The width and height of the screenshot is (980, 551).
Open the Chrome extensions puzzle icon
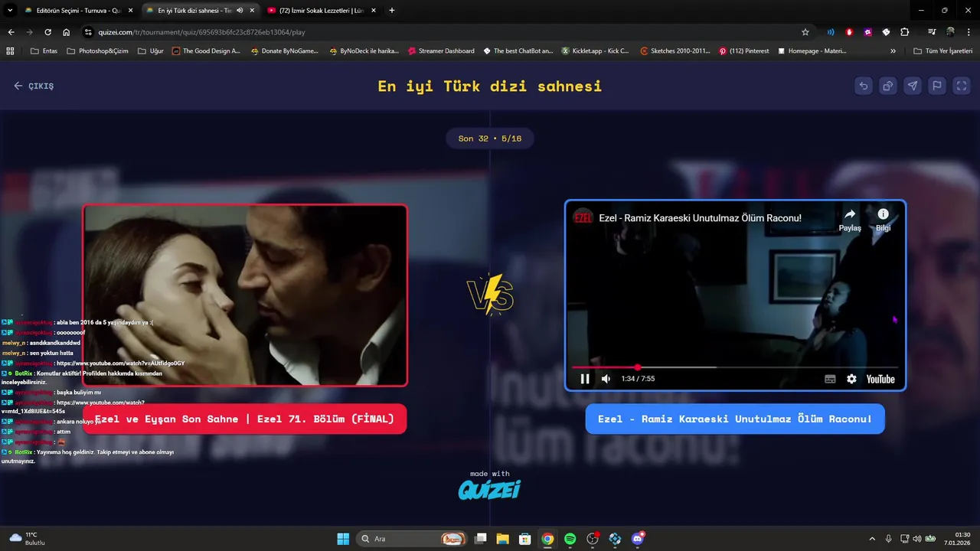904,32
